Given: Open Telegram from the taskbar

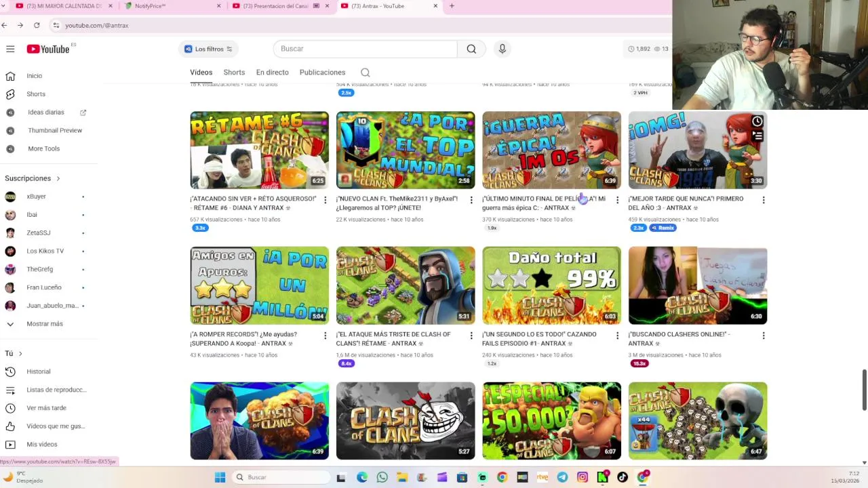Looking at the screenshot, I should [562, 477].
